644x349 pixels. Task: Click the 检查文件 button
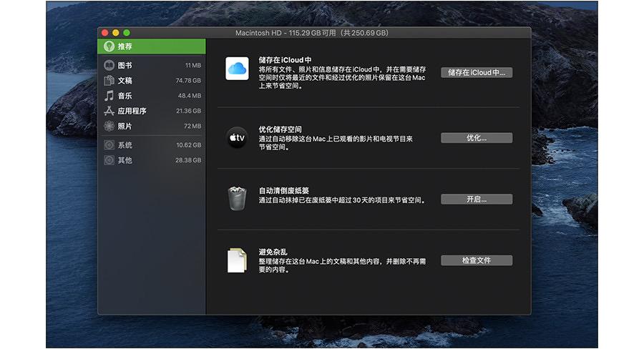(477, 260)
